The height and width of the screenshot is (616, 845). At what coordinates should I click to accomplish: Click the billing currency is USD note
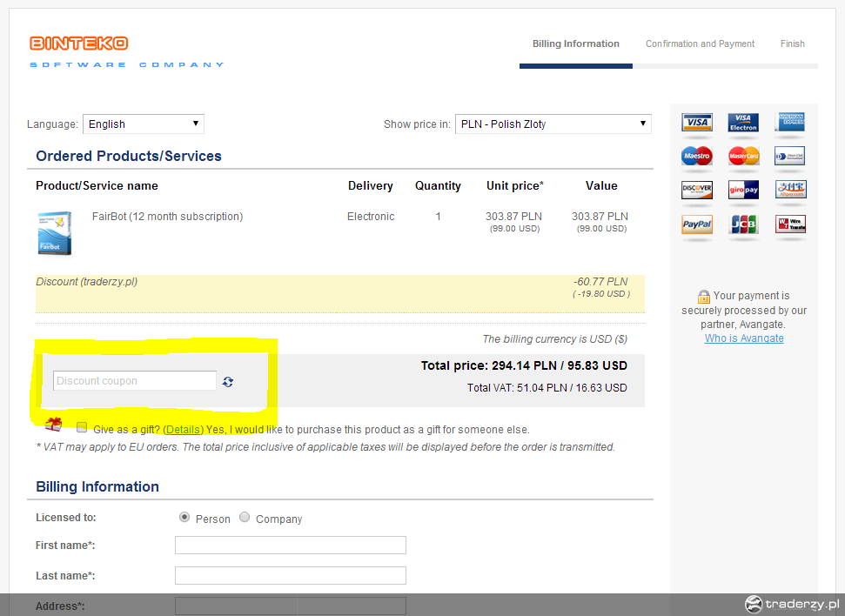point(555,339)
